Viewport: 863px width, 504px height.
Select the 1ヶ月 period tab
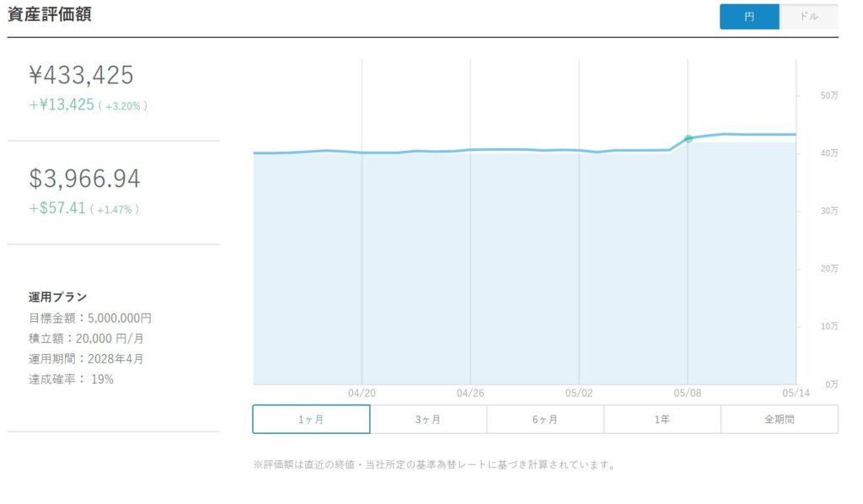point(311,419)
